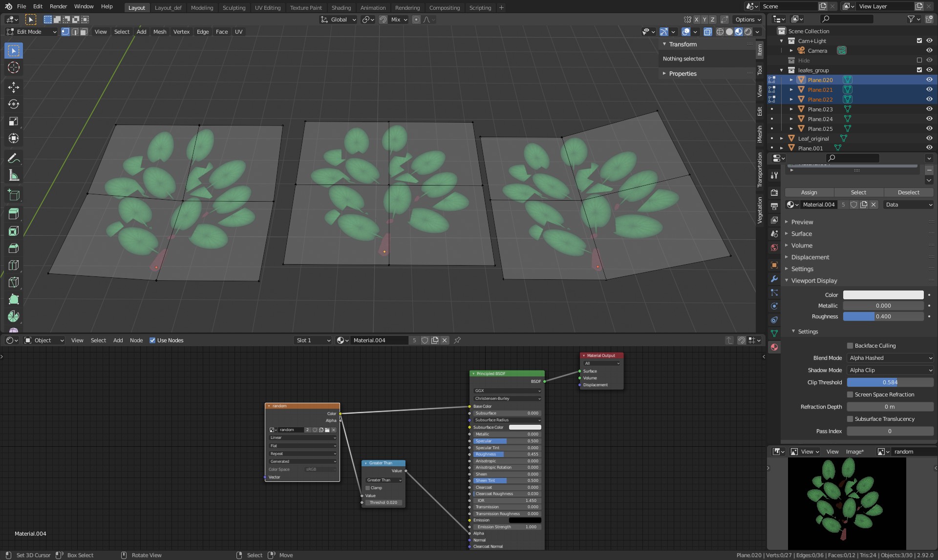938x560 pixels.
Task: Open the Mesh menu in viewport header
Action: [x=159, y=32]
